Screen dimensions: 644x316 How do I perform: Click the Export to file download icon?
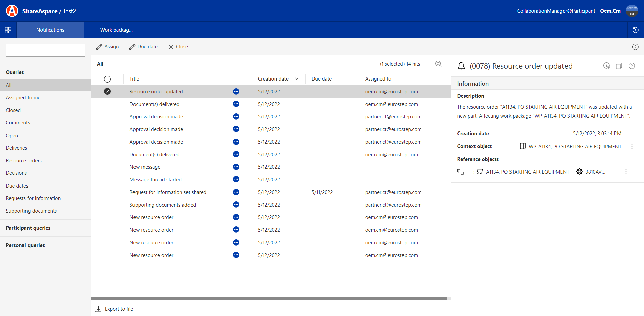(x=98, y=309)
